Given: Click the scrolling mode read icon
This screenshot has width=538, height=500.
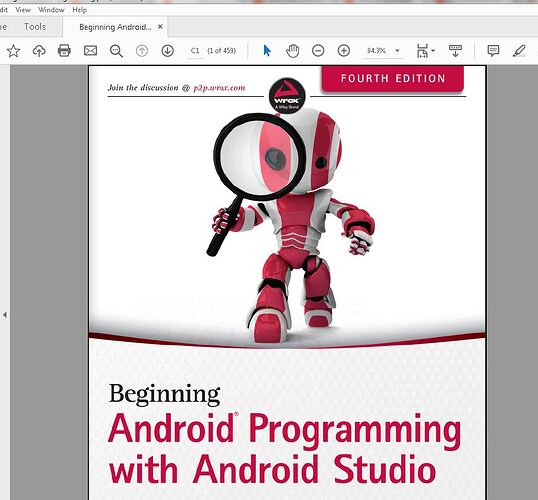Looking at the screenshot, I should [x=455, y=51].
